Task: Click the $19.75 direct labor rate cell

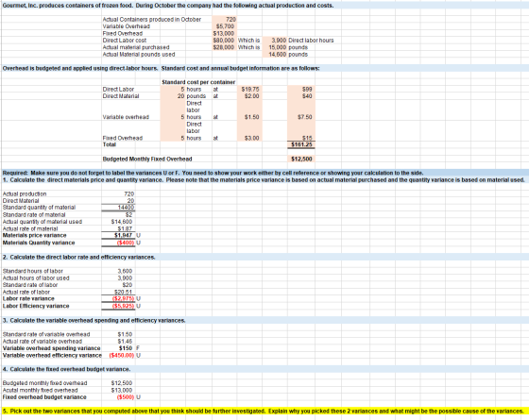Action: click(249, 90)
